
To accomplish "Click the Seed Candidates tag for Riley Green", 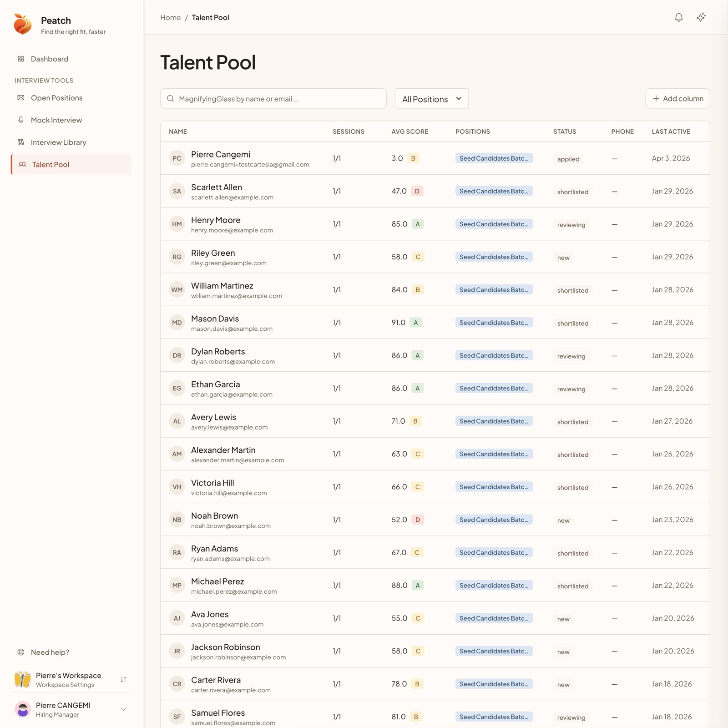I will 494,257.
